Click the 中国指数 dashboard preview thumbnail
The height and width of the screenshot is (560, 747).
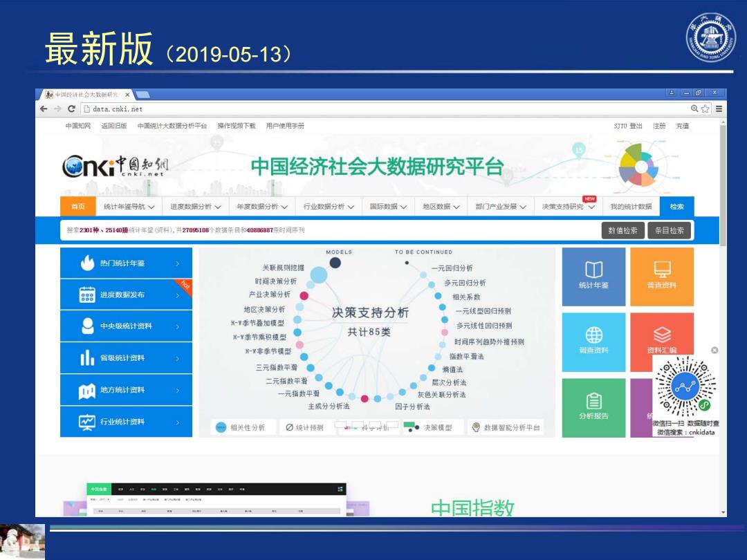216,499
